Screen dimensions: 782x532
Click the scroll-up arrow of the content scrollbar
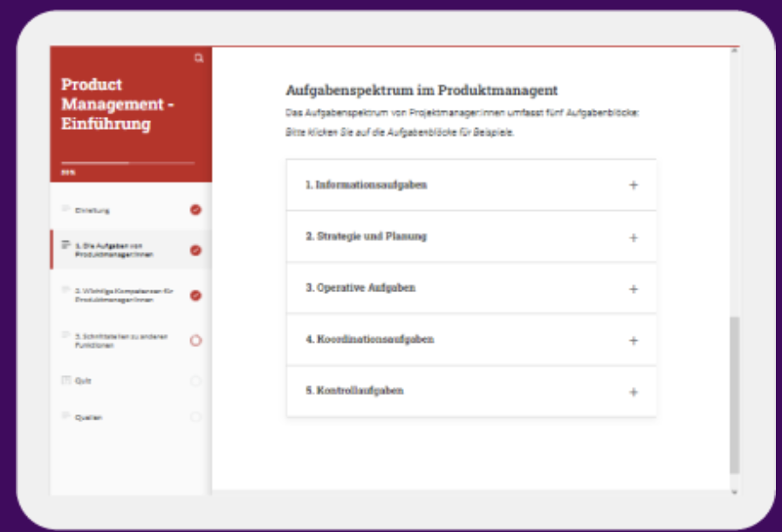click(734, 51)
